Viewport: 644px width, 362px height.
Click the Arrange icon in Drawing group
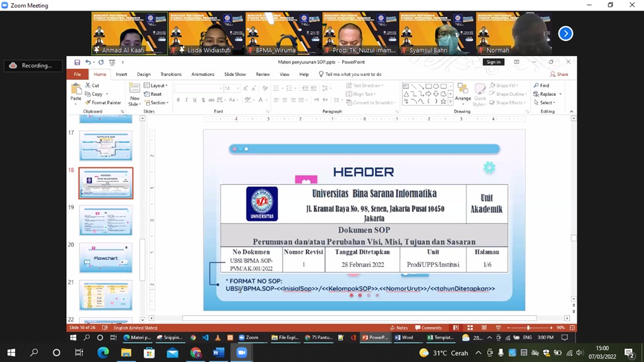[x=463, y=89]
